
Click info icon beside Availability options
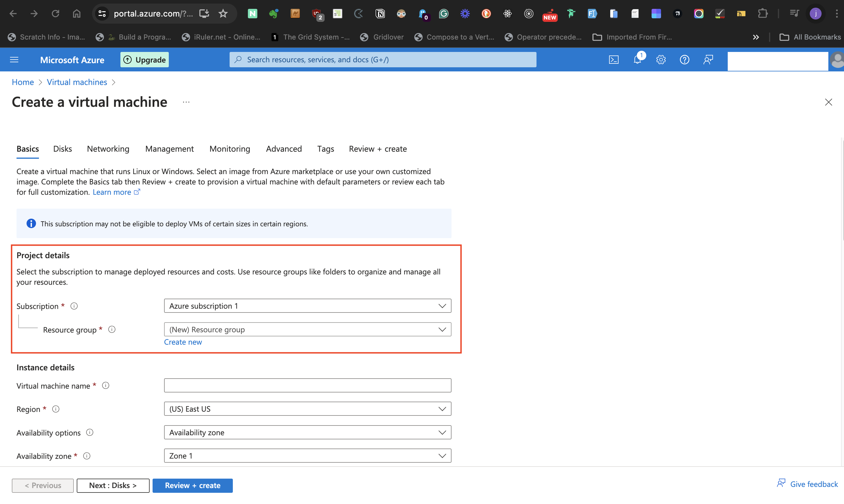click(90, 432)
